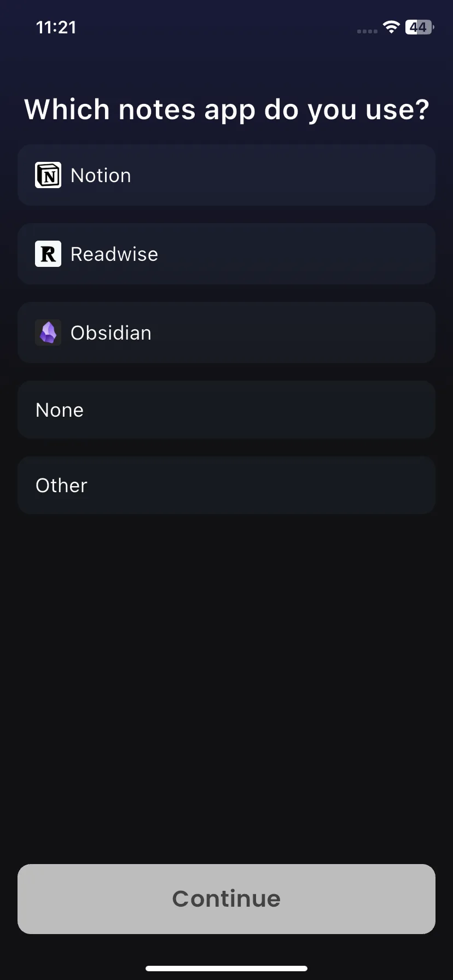Click the Readwise R logo icon
Viewport: 453px width, 980px height.
(x=48, y=254)
